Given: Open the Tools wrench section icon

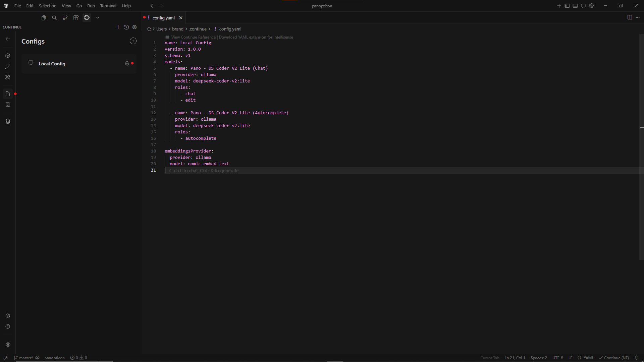Looking at the screenshot, I should pos(8,77).
